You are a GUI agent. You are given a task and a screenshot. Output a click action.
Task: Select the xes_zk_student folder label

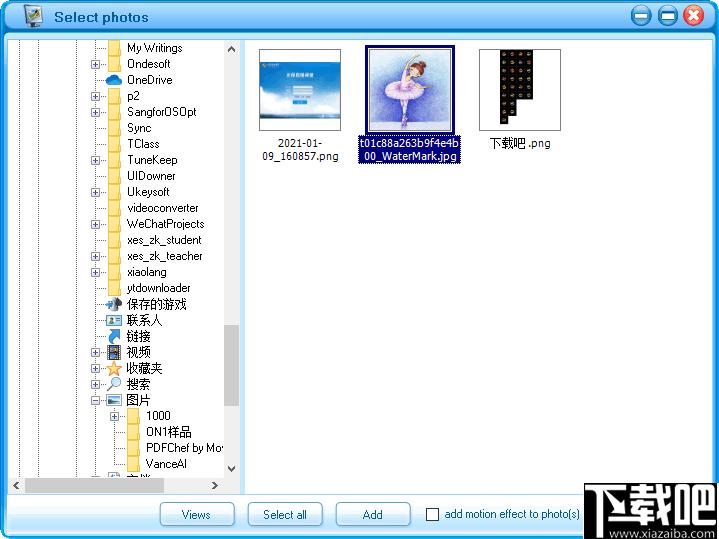pyautogui.click(x=164, y=240)
